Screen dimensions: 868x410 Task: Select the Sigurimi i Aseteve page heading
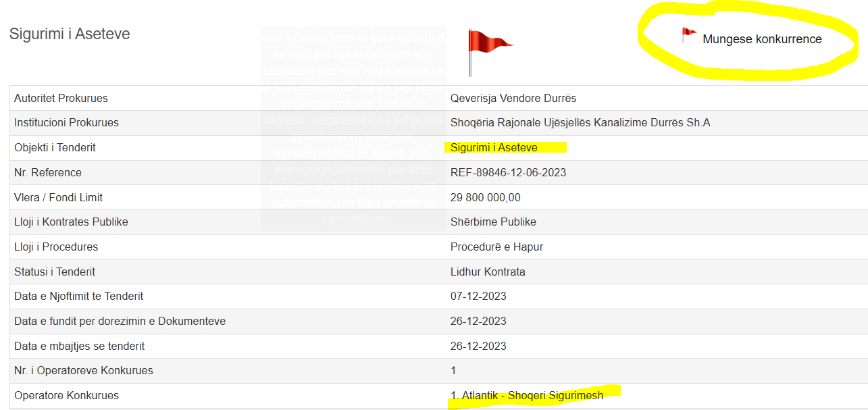(x=70, y=34)
